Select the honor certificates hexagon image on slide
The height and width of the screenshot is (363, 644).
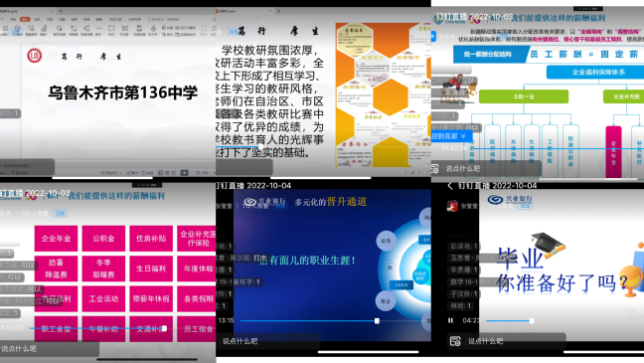coord(384,94)
